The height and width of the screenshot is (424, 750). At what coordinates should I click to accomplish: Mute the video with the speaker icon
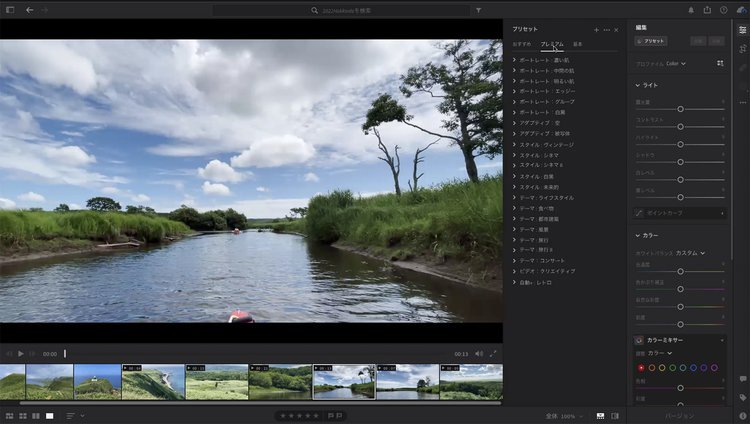(479, 353)
